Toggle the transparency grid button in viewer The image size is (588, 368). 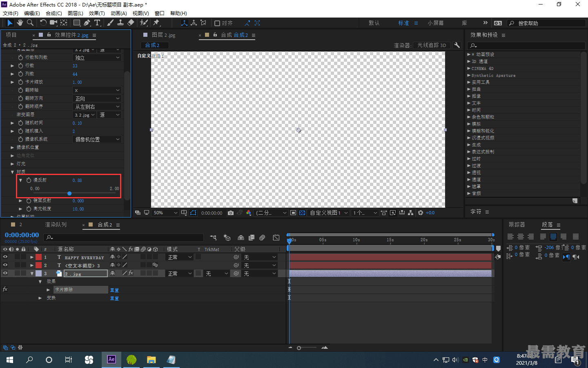(302, 213)
